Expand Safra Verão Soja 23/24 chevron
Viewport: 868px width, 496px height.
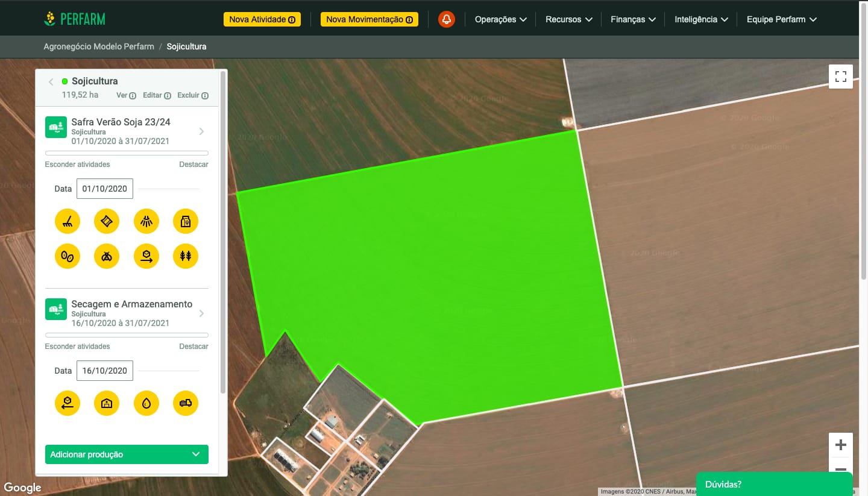pyautogui.click(x=201, y=131)
